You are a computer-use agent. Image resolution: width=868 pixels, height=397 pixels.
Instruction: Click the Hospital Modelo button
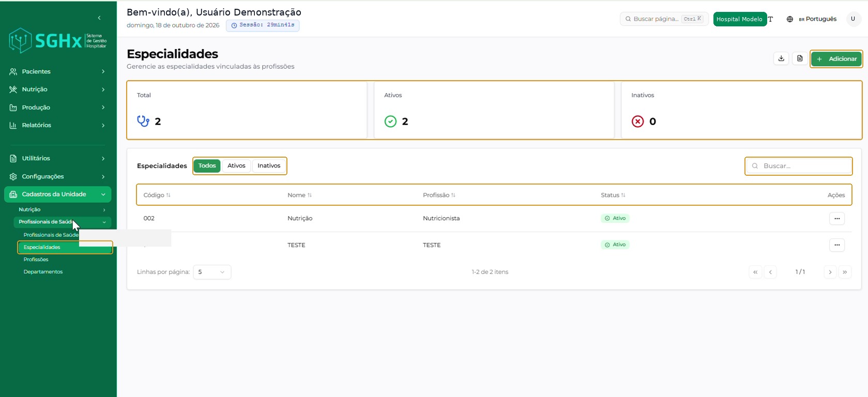(x=739, y=19)
